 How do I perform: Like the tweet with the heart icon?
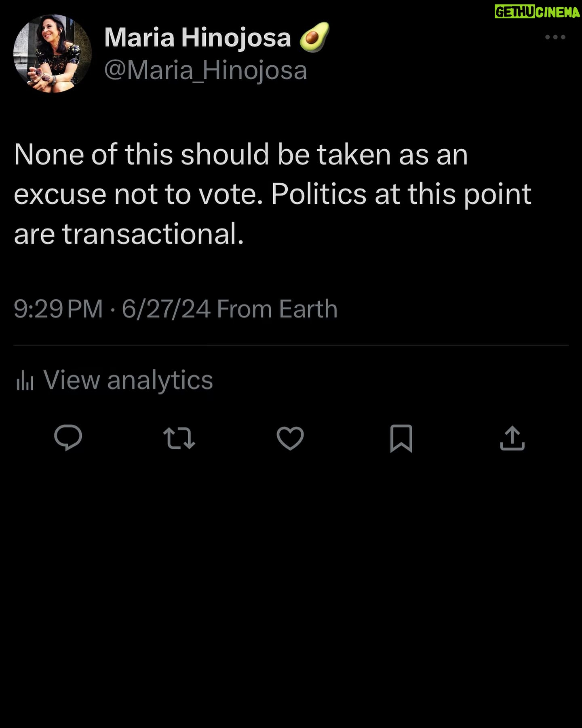[290, 438]
